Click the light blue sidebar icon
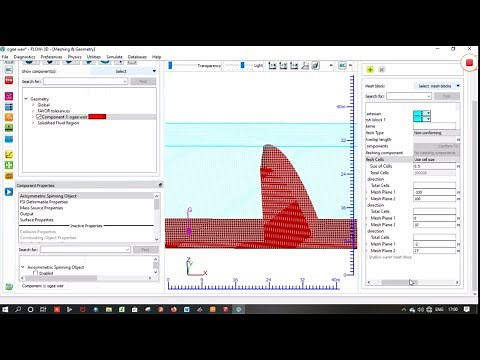This screenshot has height=360, width=480. 9,139
